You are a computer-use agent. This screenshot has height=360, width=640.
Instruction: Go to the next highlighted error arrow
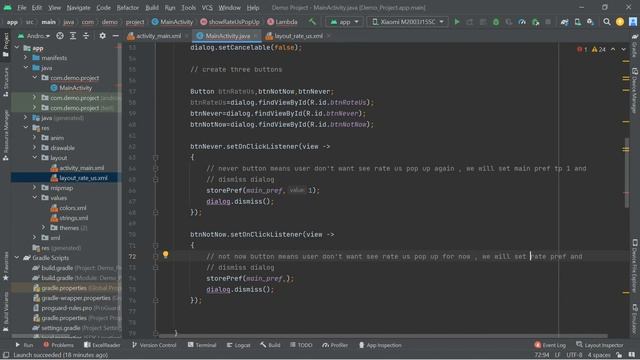(623, 49)
